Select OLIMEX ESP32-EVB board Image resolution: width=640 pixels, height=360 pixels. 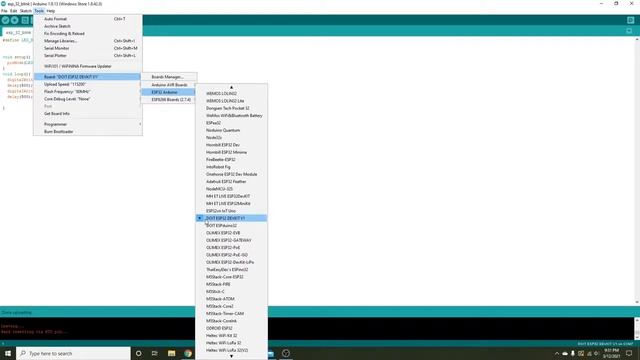(231, 233)
